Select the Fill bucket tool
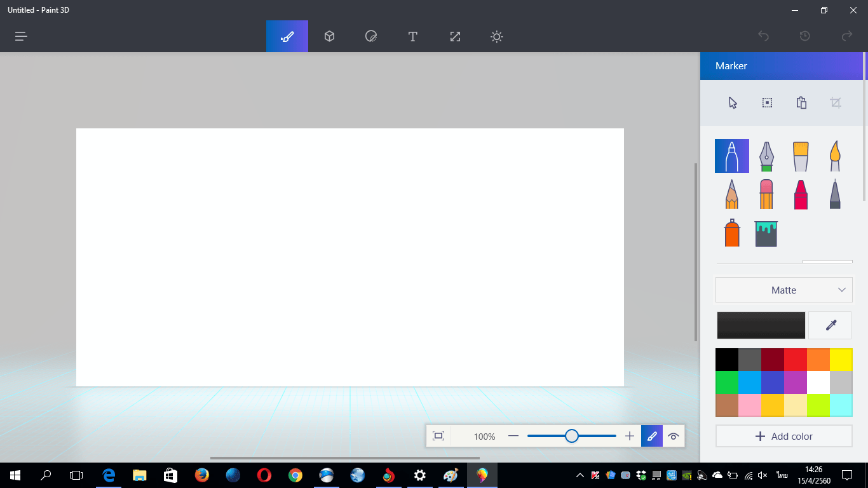 point(766,233)
